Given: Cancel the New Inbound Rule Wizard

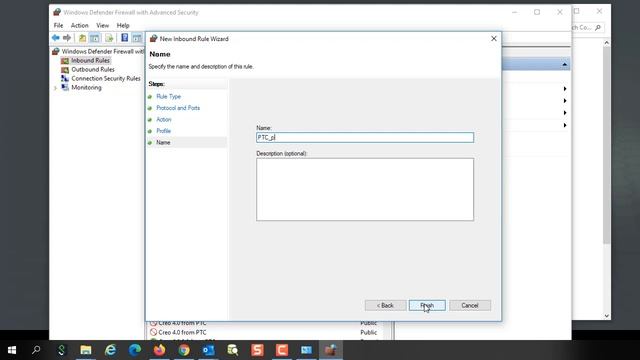Looking at the screenshot, I should [470, 305].
